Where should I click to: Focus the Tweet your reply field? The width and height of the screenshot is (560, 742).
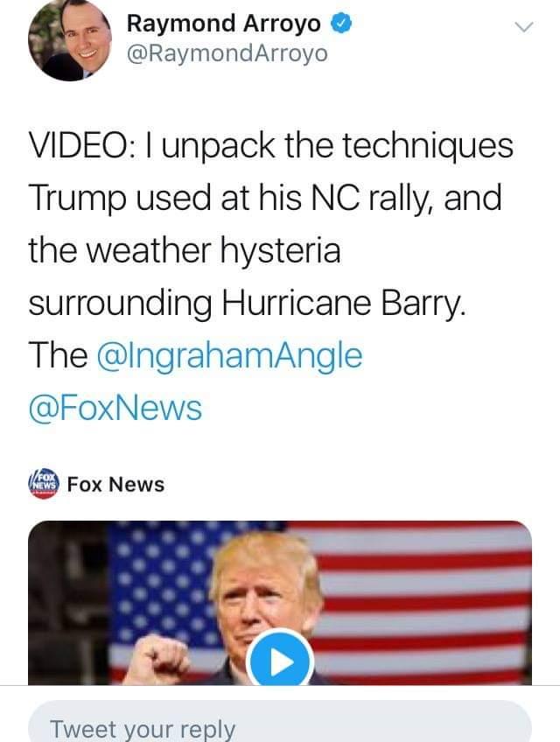pos(280,722)
